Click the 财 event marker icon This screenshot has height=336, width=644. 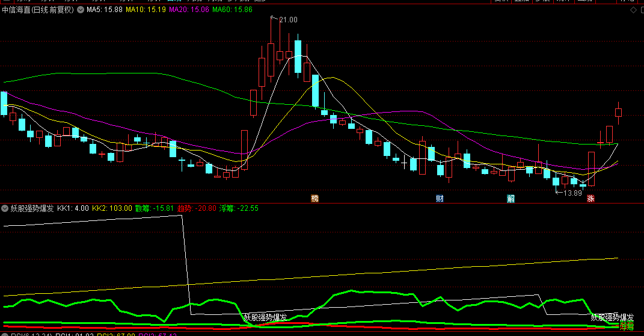440,199
